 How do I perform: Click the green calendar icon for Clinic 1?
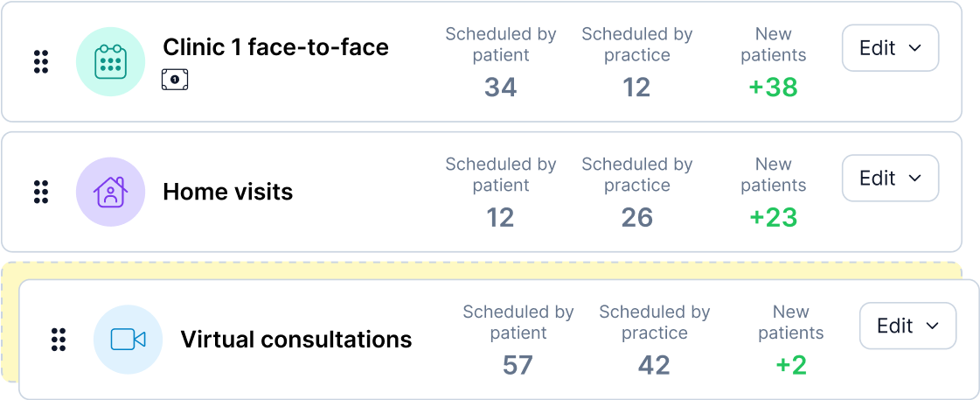coord(111,62)
